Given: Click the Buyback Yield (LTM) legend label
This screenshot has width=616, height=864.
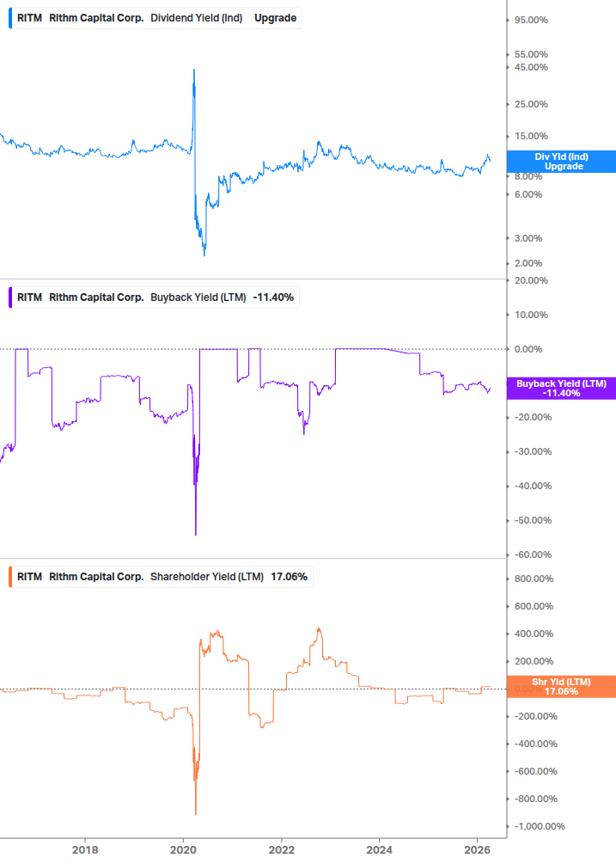Looking at the screenshot, I should (x=198, y=297).
